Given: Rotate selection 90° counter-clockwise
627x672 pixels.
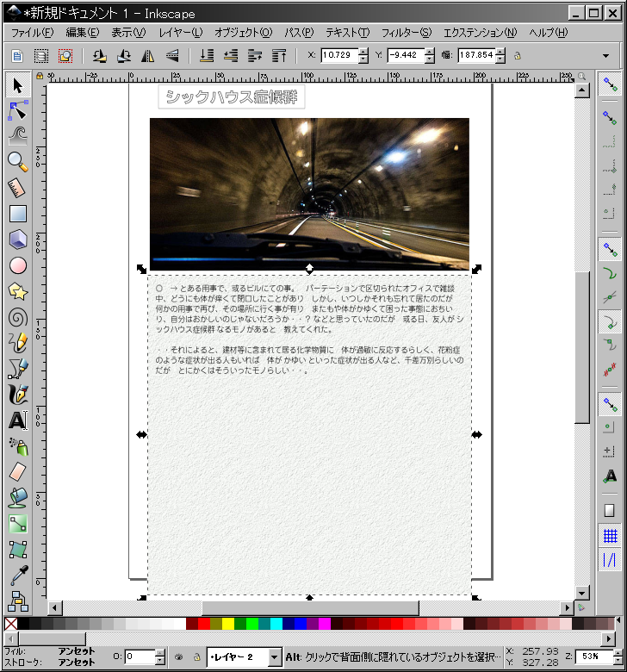Looking at the screenshot, I should (x=99, y=56).
